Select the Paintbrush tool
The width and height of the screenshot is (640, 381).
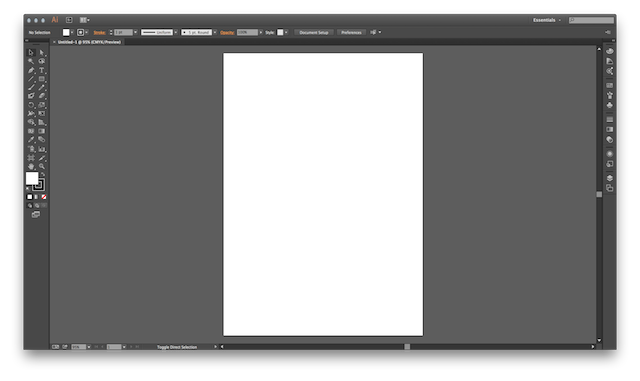(x=31, y=87)
